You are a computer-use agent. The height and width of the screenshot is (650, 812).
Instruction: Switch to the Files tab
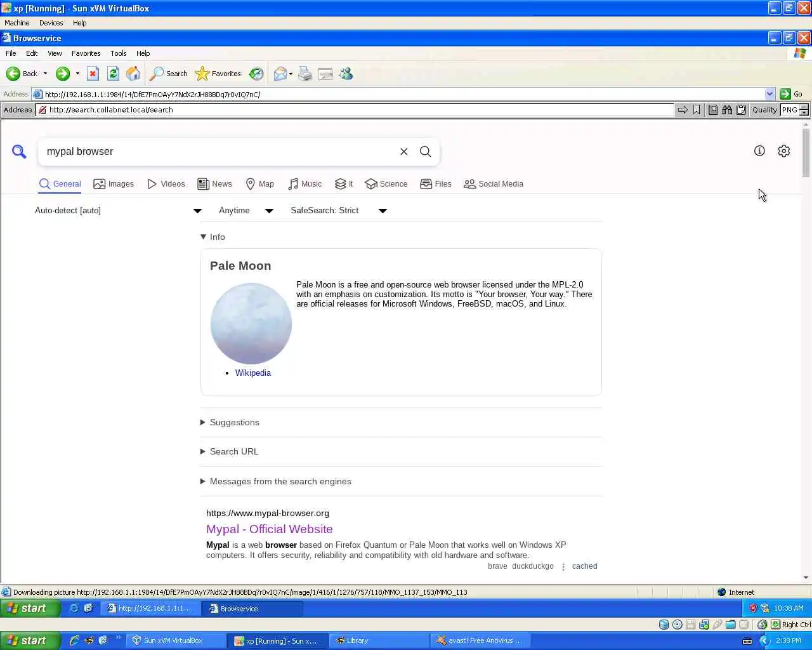[436, 184]
